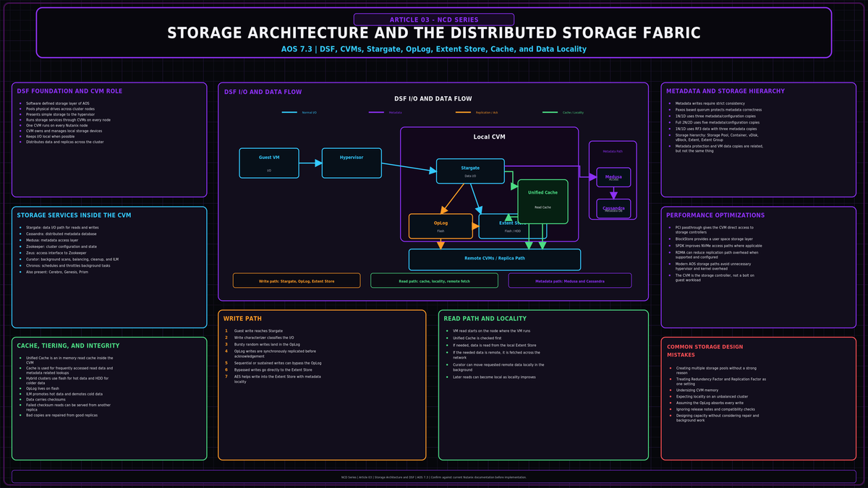Select the Hypervisor node in the flow diagram

coord(352,163)
